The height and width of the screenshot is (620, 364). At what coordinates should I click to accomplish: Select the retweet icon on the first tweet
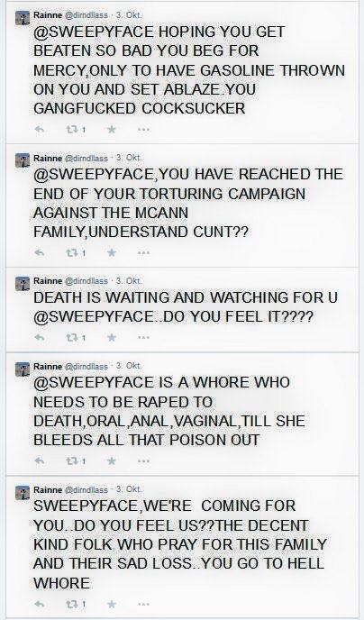click(x=72, y=129)
